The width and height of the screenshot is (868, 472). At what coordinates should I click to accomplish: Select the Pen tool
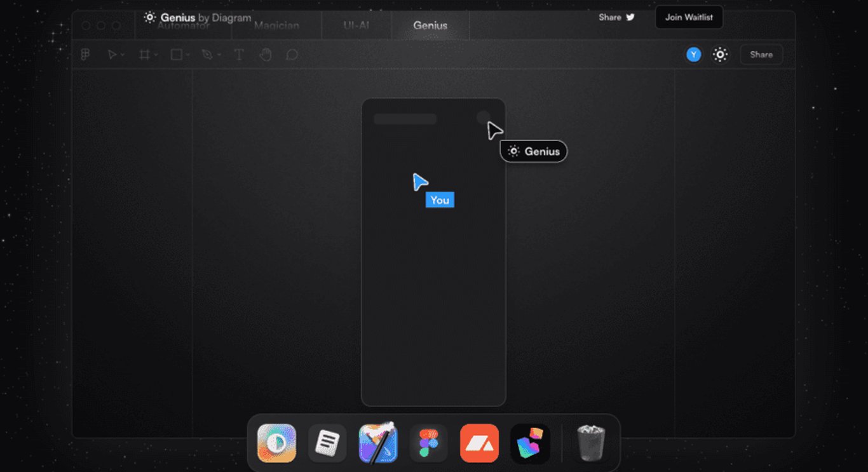[x=206, y=55]
